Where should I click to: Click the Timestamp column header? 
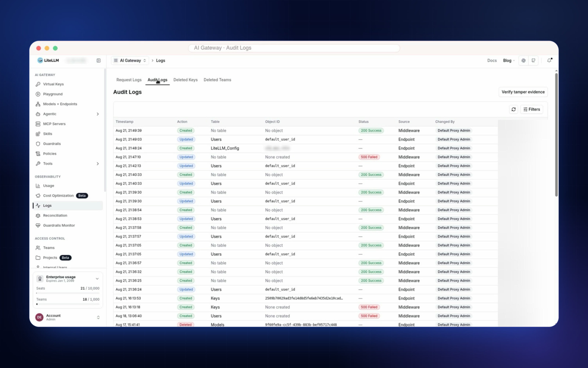pos(124,122)
